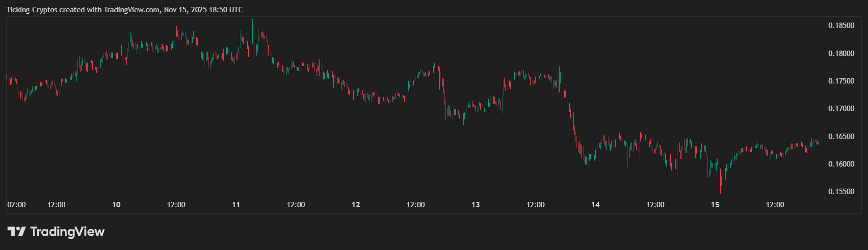Click the 02:00 time axis label

point(17,205)
